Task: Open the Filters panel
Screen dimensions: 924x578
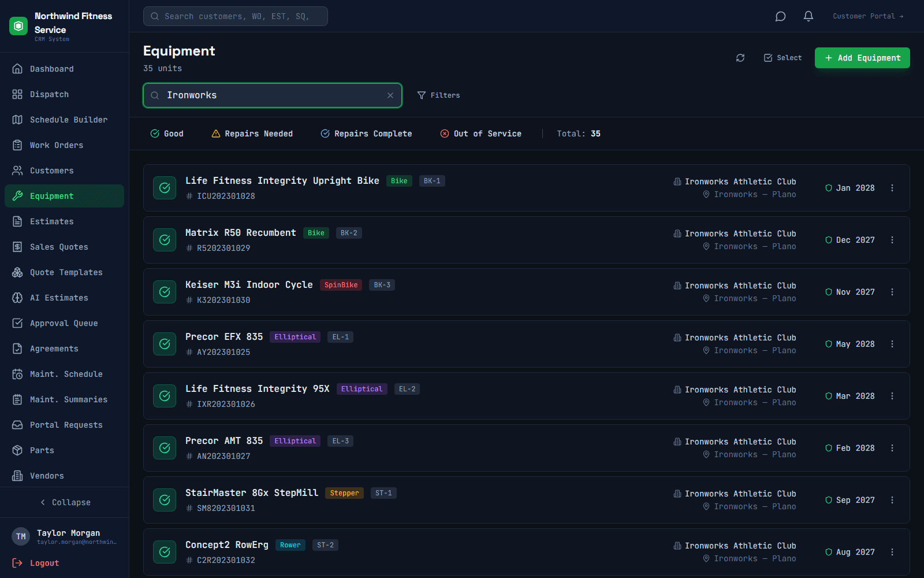Action: [x=439, y=95]
